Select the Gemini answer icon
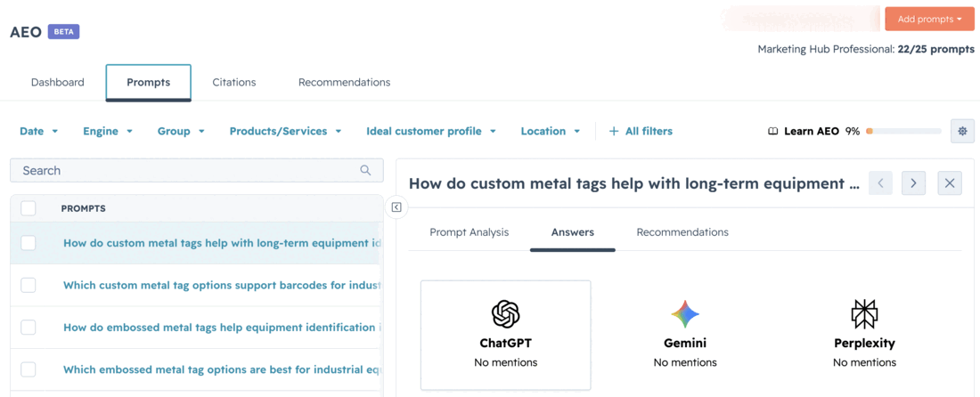 point(685,314)
